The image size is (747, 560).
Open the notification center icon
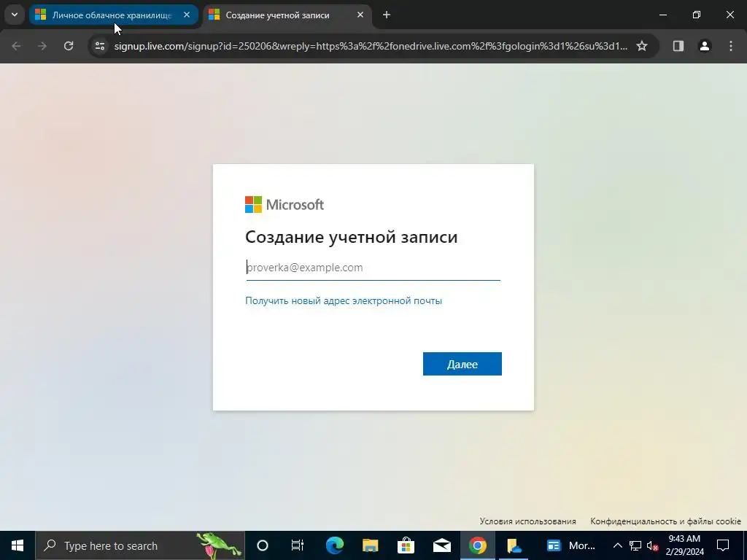(723, 545)
